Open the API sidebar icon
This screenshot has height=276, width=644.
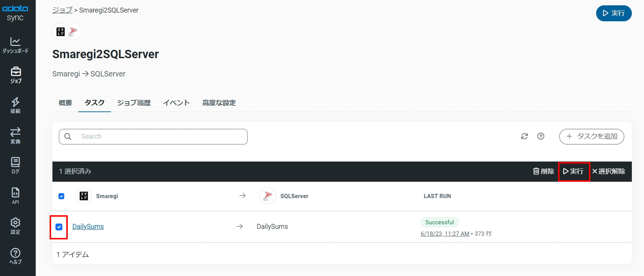tap(15, 196)
